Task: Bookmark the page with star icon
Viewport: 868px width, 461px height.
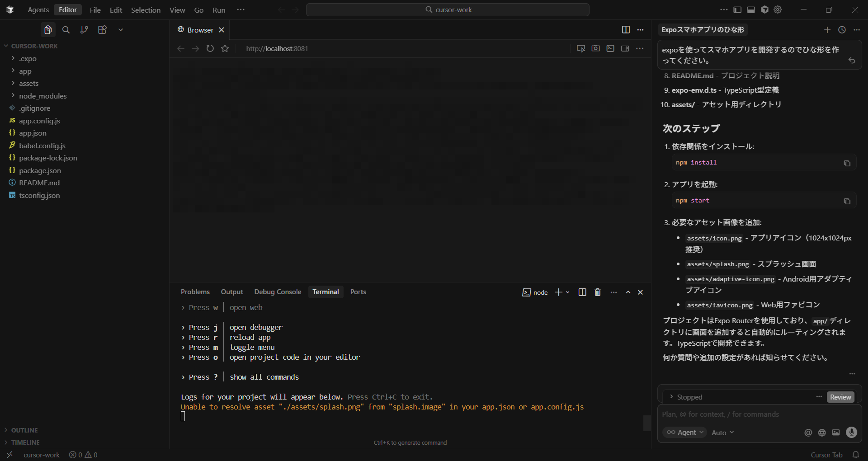Action: coord(225,48)
